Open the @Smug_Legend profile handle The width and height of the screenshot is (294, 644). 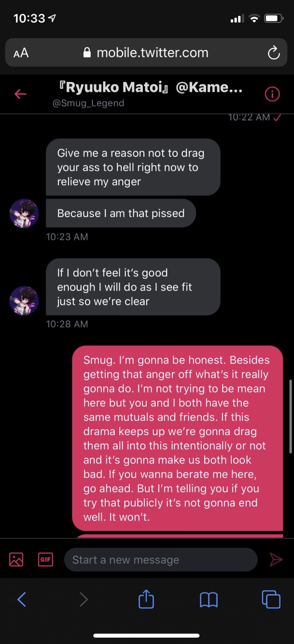pos(88,103)
